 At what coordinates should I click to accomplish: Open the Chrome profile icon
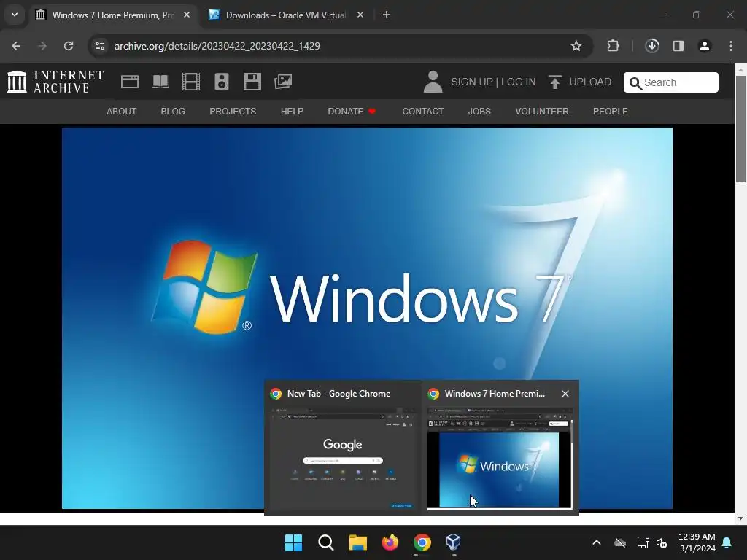tap(705, 46)
